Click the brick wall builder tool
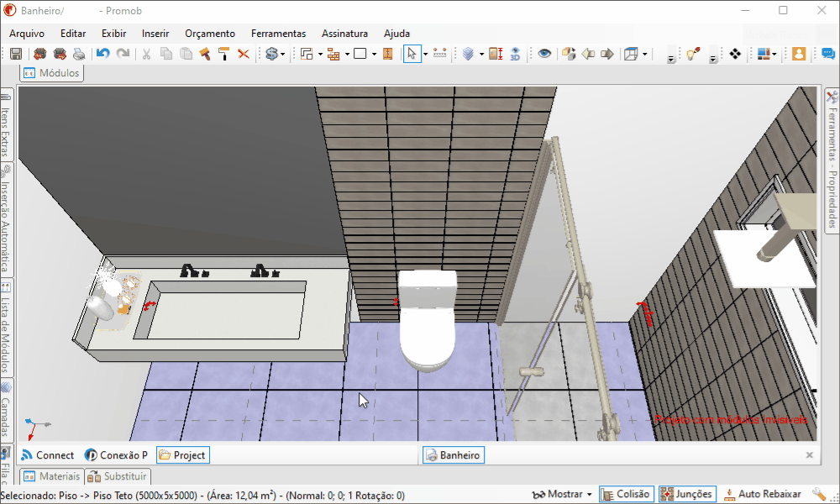The image size is (840, 504). [x=333, y=54]
